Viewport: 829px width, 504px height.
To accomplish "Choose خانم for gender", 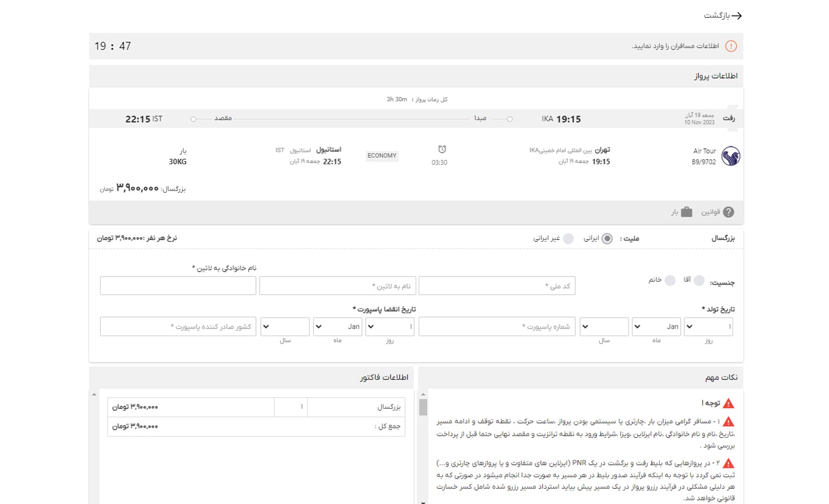I will [x=671, y=281].
